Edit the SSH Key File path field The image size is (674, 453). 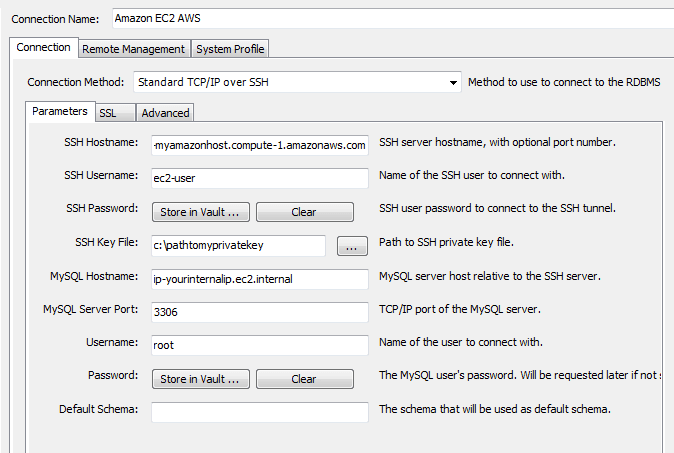click(x=239, y=245)
